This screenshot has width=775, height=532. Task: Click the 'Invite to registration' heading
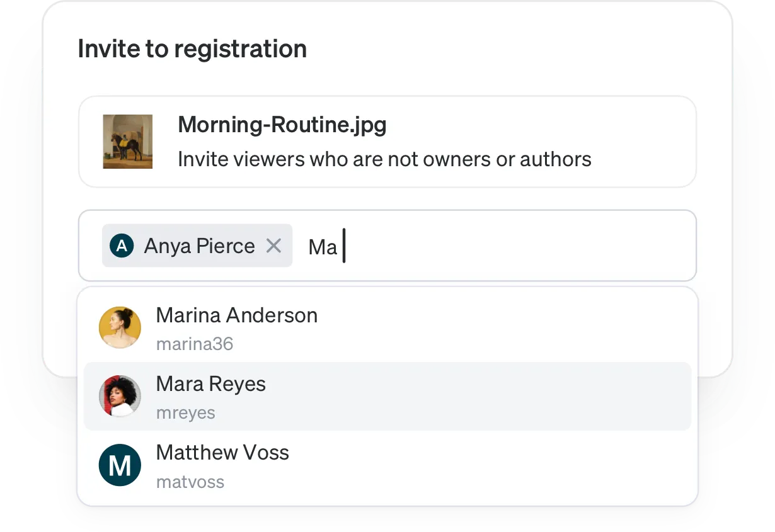(x=192, y=48)
